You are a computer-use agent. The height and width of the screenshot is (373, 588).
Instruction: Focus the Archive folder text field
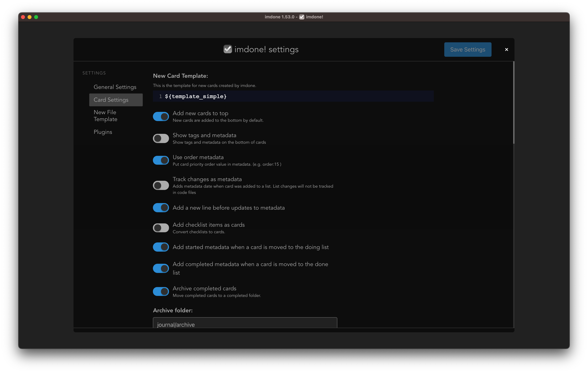pos(245,323)
